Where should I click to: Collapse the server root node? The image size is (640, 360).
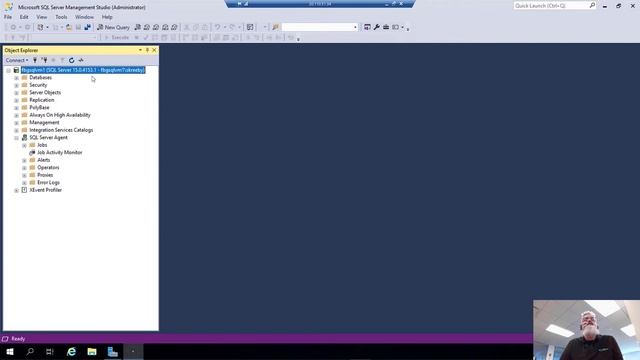[9, 70]
